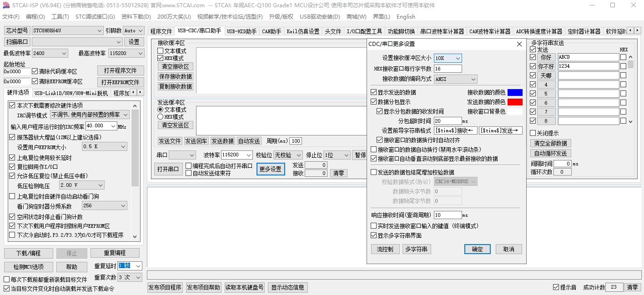Click 你好 multi-string send button

coord(546,57)
